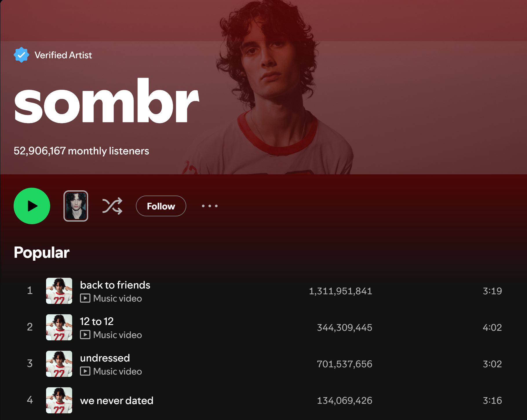Select the album cover of back to friends
Screen dimensions: 527x420
[59, 291]
